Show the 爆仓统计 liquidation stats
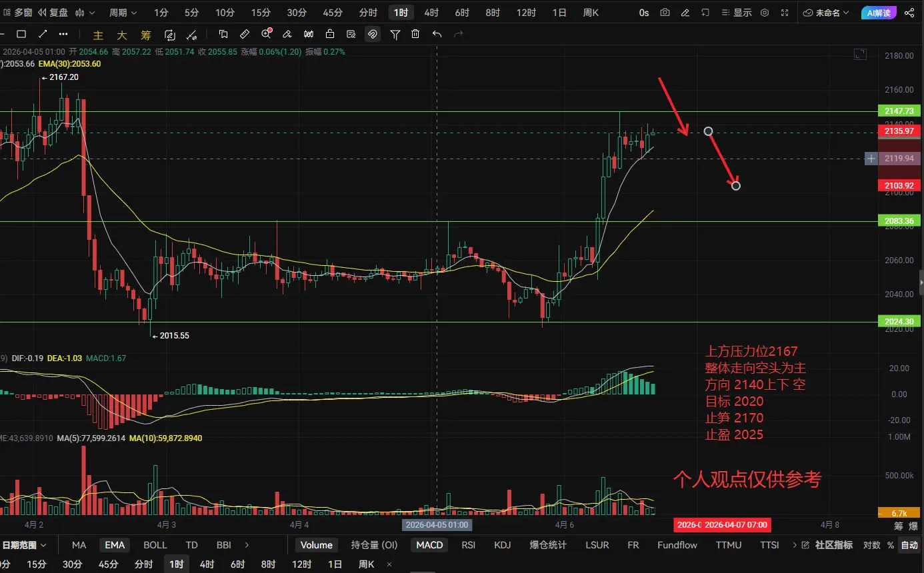Image resolution: width=924 pixels, height=573 pixels. pos(548,545)
